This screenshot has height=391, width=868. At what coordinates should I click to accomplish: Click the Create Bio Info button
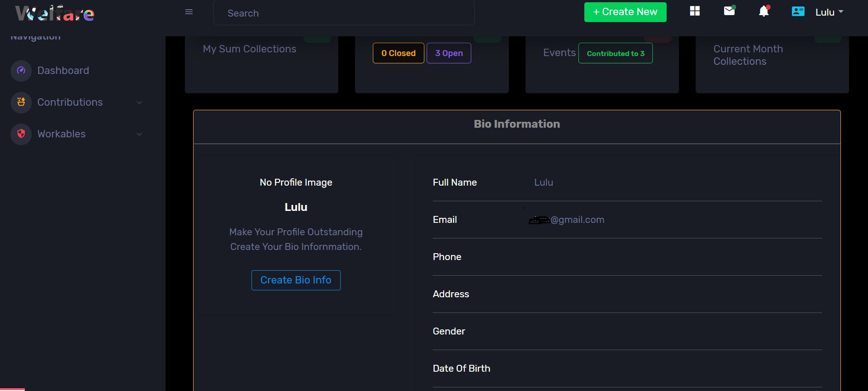click(x=296, y=280)
